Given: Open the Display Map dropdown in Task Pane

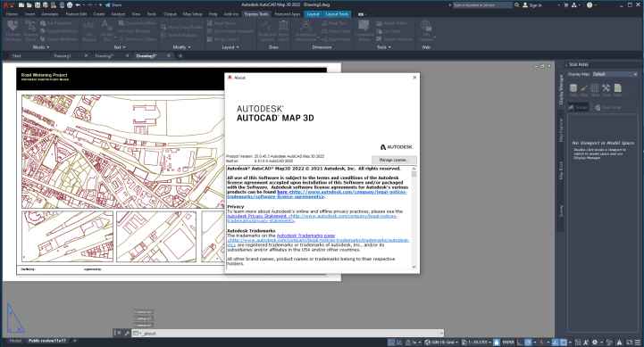Looking at the screenshot, I should (615, 74).
